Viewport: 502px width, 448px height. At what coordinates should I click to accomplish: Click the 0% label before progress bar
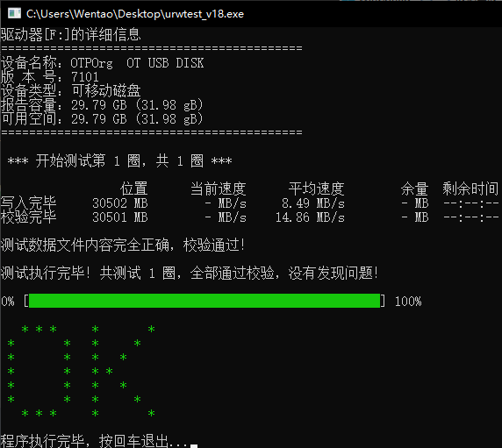click(x=8, y=302)
